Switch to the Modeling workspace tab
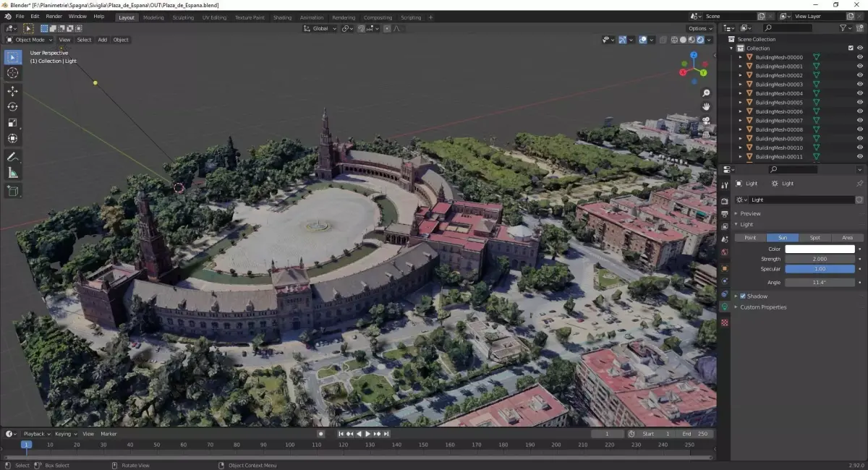Image resolution: width=868 pixels, height=470 pixels. tap(153, 17)
